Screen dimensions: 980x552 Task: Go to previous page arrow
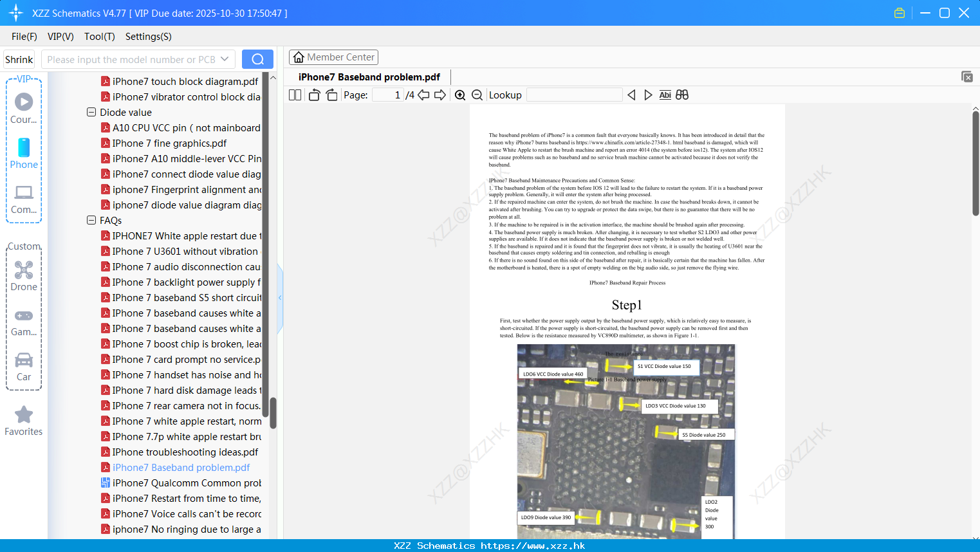click(x=423, y=95)
